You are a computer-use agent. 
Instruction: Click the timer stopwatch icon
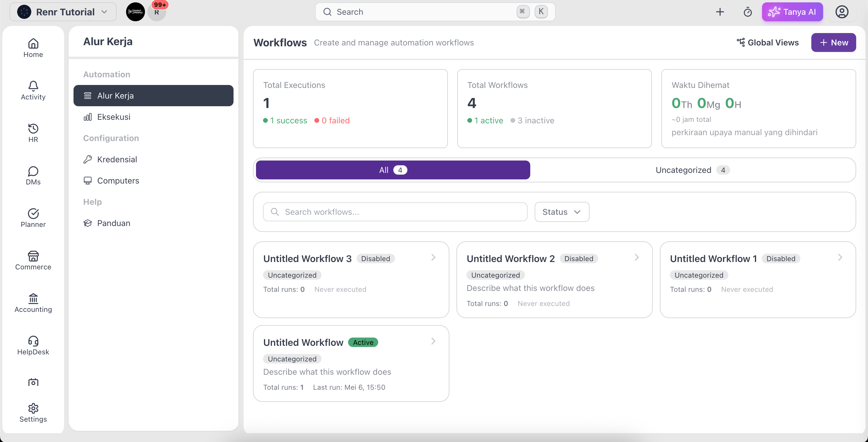pos(747,12)
